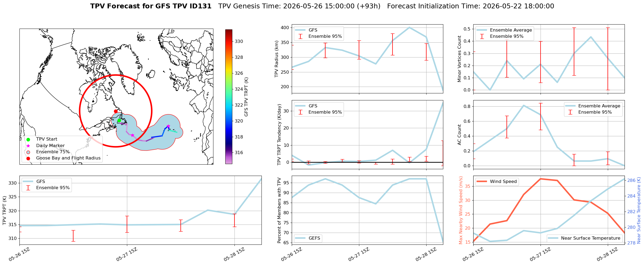Click the colorbar tick value '316'
644x265 pixels.
(x=239, y=153)
